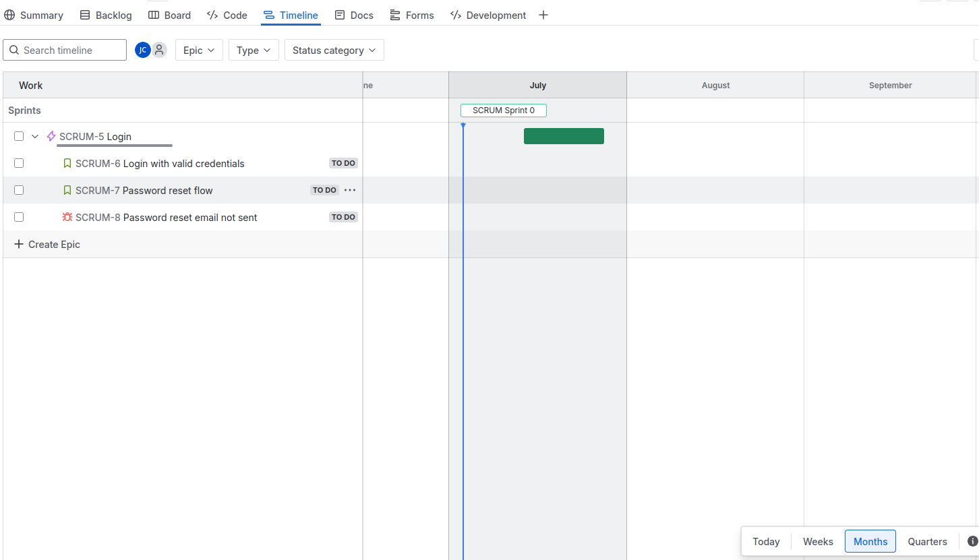The height and width of the screenshot is (560, 979).
Task: Select the SCRUM Sprint 0 marker
Action: coord(504,111)
